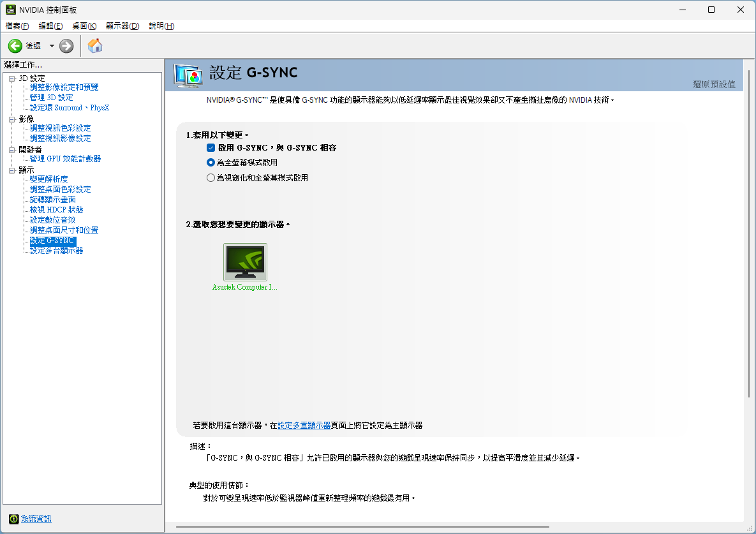The image size is (756, 534).
Task: Go to the Home page icon
Action: (95, 46)
